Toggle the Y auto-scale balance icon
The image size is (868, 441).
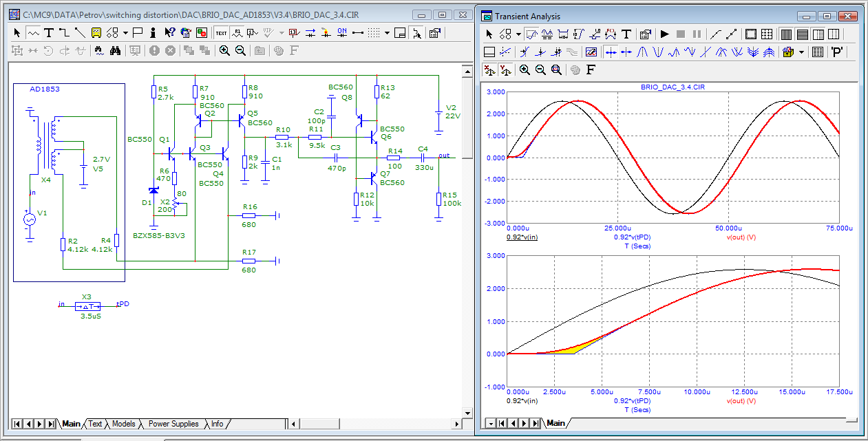(505, 69)
